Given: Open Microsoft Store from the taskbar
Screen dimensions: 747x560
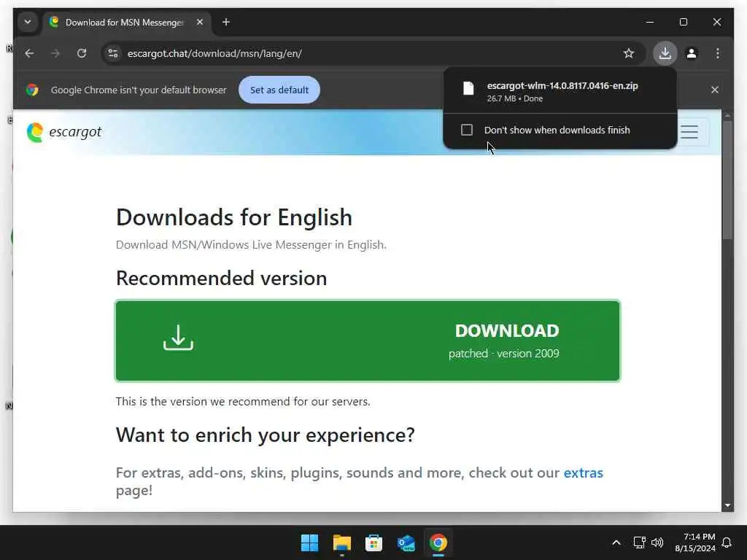Looking at the screenshot, I should point(373,542).
